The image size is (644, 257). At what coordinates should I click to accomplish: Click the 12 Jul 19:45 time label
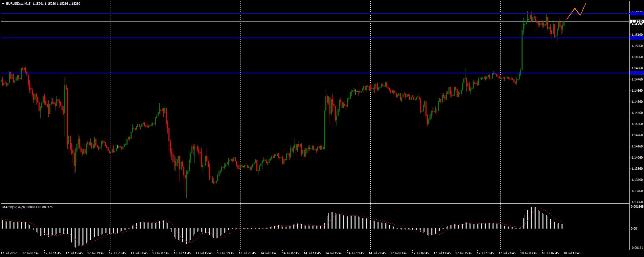pyautogui.click(x=96, y=253)
